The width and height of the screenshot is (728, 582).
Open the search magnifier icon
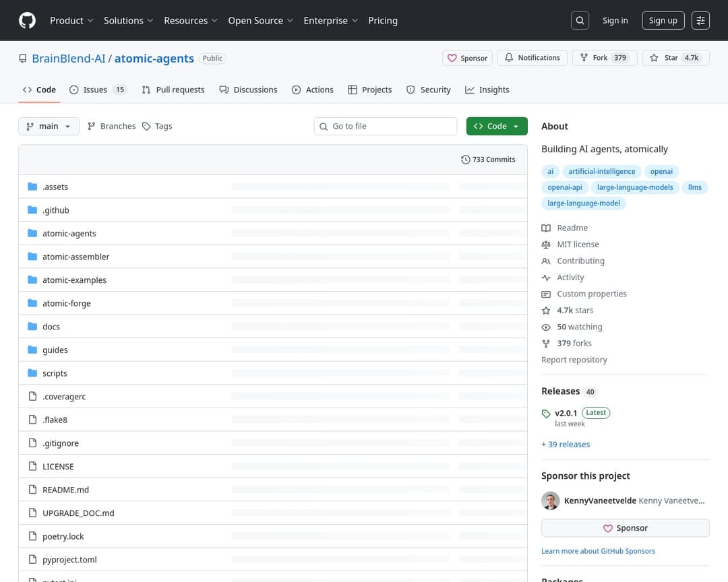(x=580, y=20)
